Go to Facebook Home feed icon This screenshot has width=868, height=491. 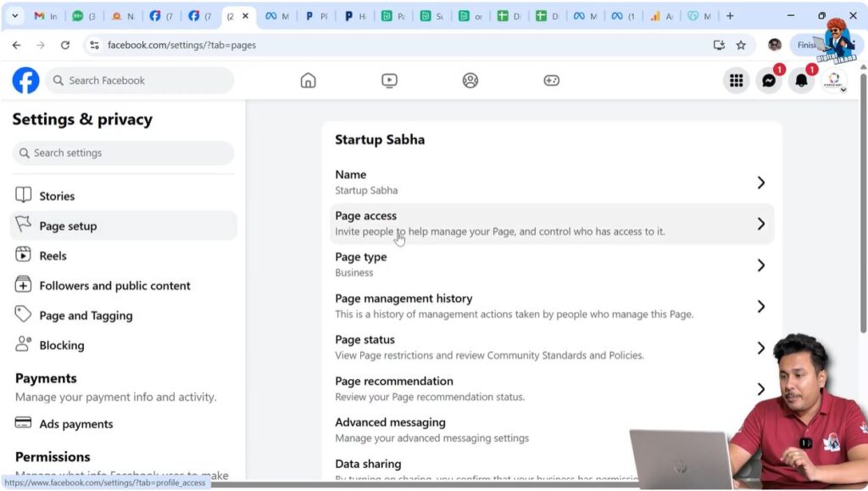point(309,81)
